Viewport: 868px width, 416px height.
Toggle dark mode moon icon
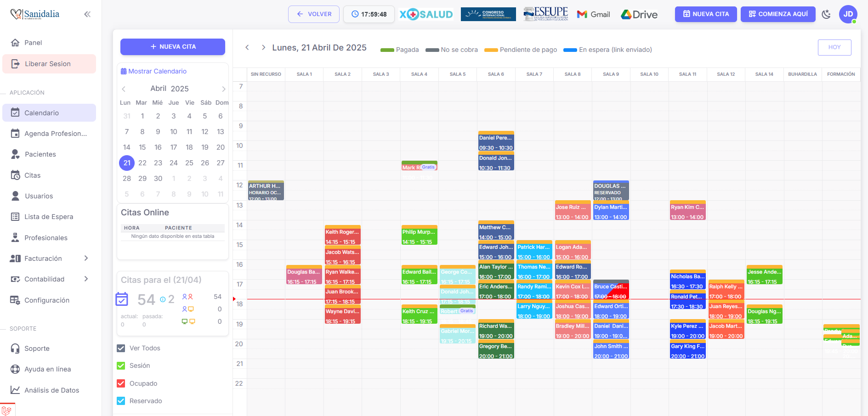point(826,14)
